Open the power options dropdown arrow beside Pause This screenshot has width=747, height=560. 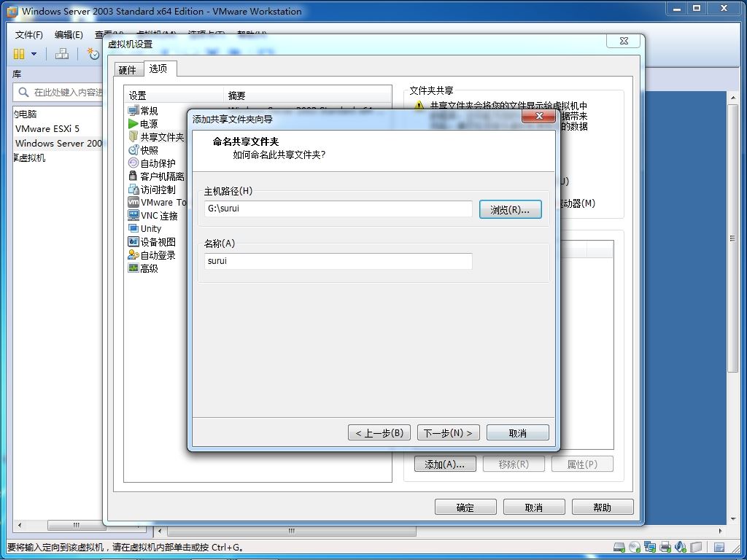click(x=34, y=54)
